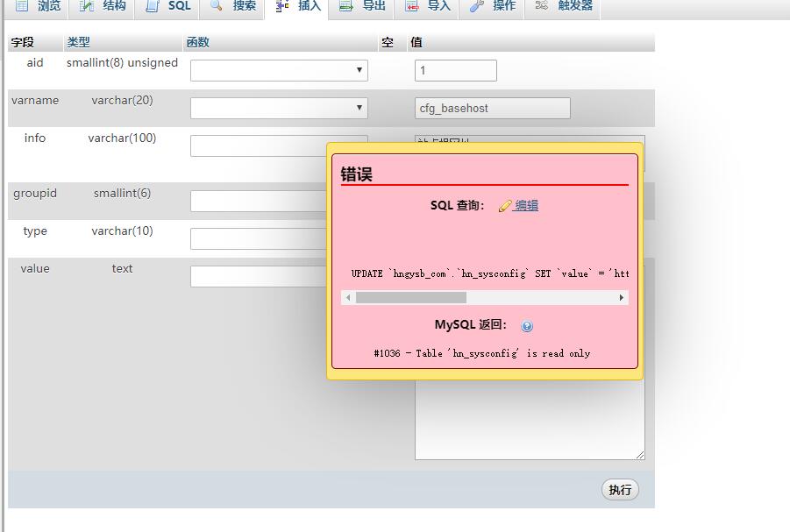The width and height of the screenshot is (790, 532).
Task: Open the 浏览 (Browse) tab
Action: tap(36, 6)
